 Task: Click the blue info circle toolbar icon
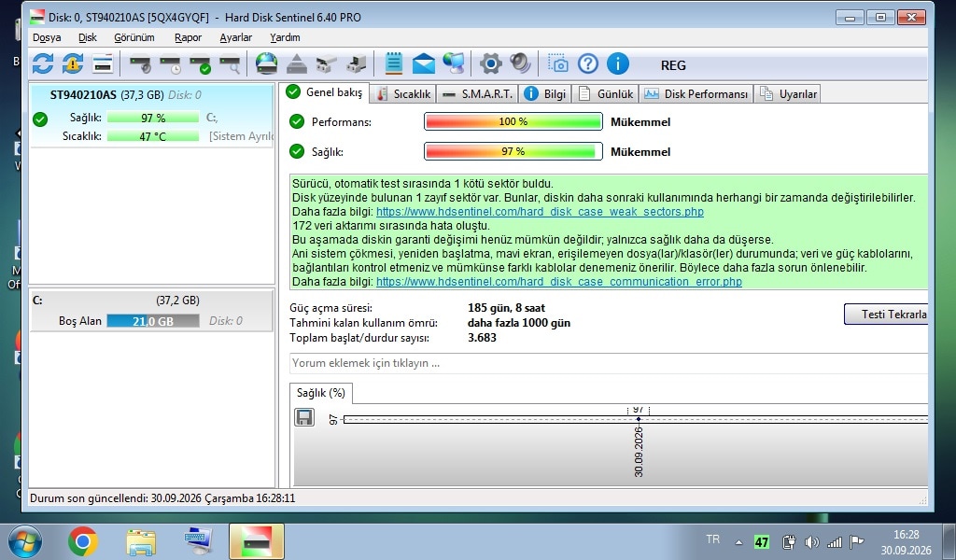pos(618,63)
